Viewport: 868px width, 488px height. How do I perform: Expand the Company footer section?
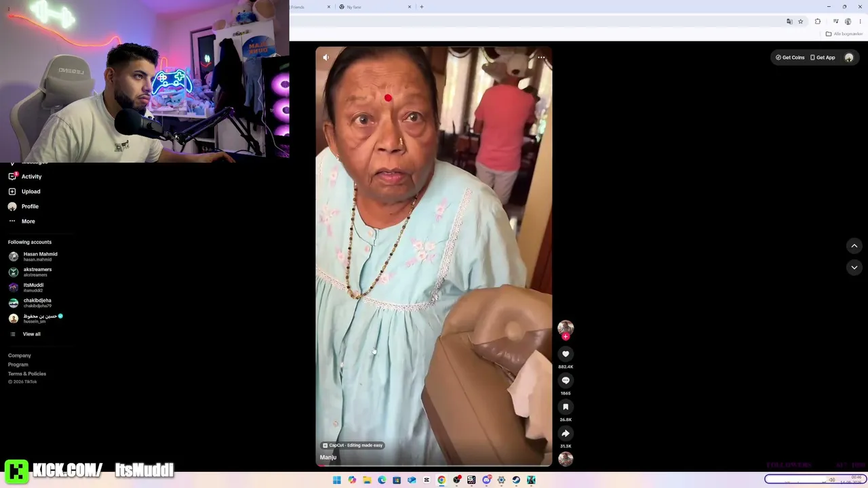point(20,355)
